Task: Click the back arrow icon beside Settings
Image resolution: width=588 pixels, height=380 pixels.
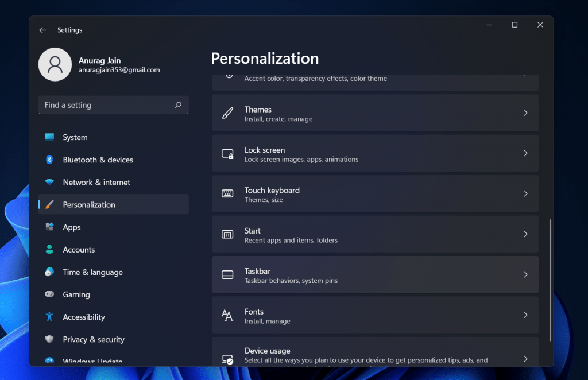Action: (x=42, y=30)
